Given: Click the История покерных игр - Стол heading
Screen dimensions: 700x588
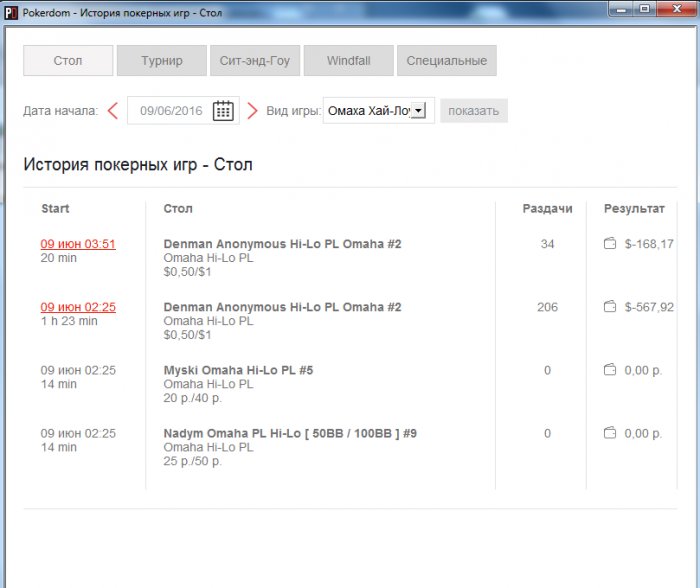Looking at the screenshot, I should point(138,164).
